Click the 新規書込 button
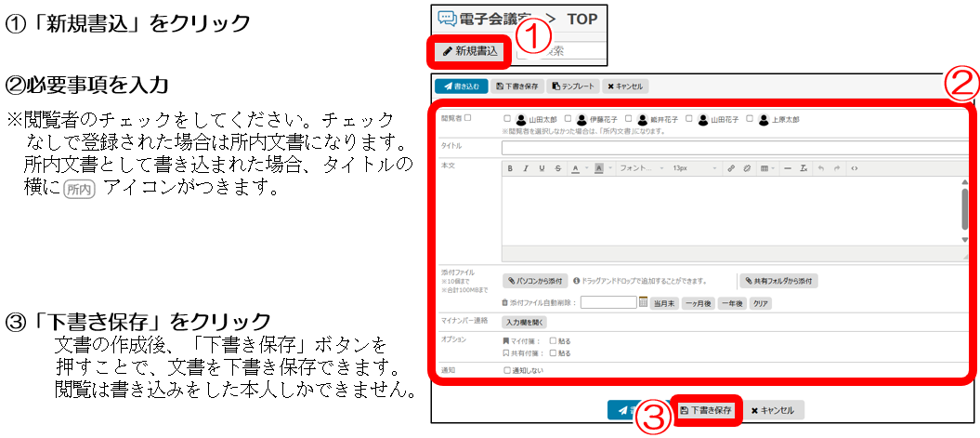This screenshot has height=438, width=980. coord(471,51)
